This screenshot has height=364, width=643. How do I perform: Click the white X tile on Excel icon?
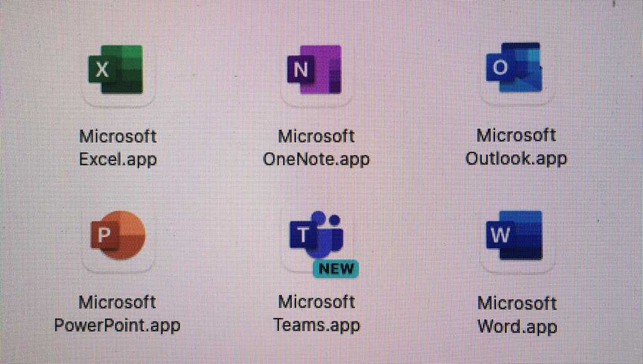tap(101, 70)
